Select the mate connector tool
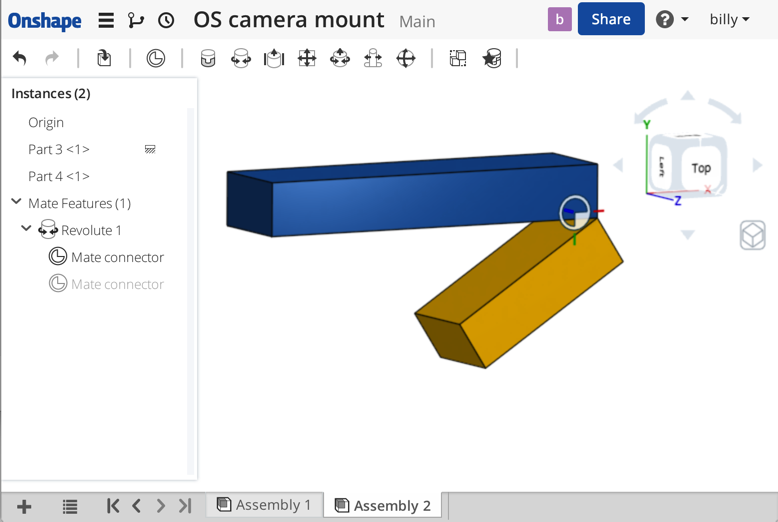 (156, 59)
